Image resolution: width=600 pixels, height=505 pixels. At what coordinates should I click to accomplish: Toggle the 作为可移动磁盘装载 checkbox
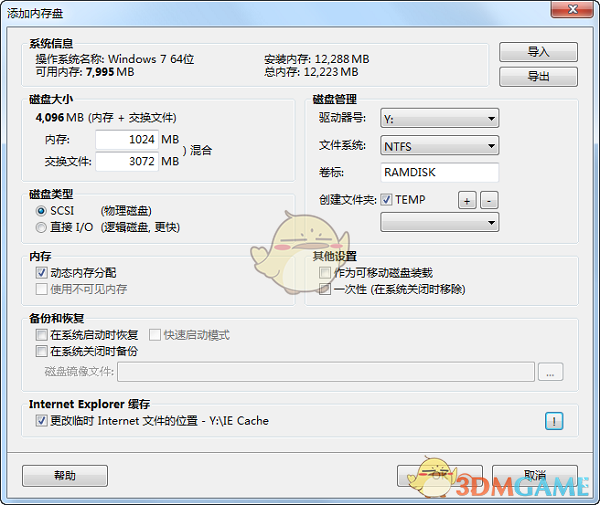pyautogui.click(x=325, y=273)
